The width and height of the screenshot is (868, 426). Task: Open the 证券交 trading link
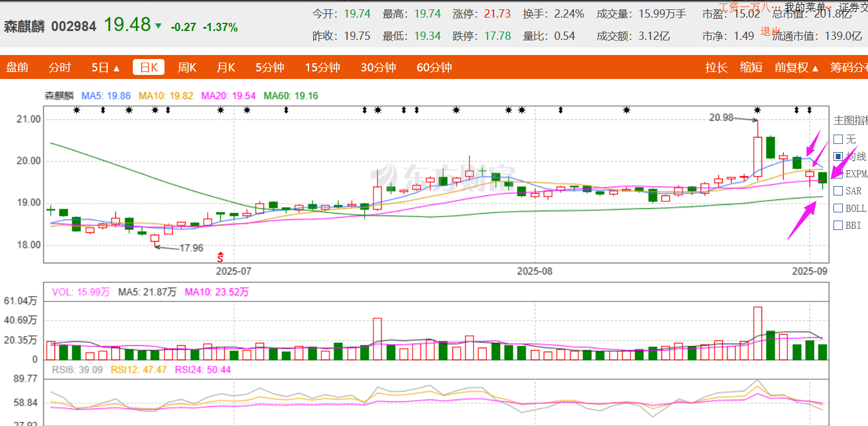853,8
